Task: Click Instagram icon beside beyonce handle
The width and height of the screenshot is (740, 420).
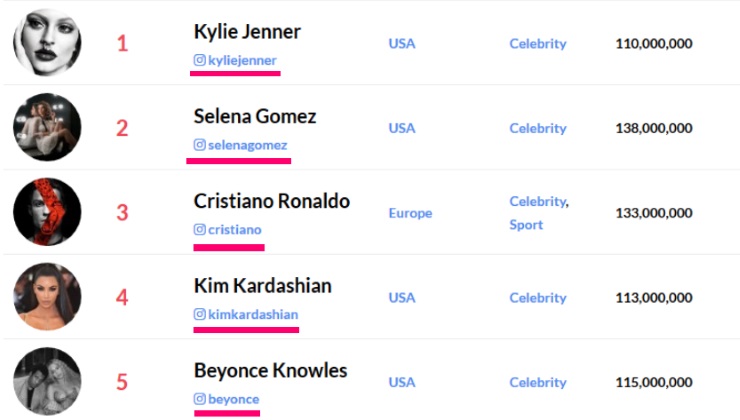Action: (x=200, y=399)
